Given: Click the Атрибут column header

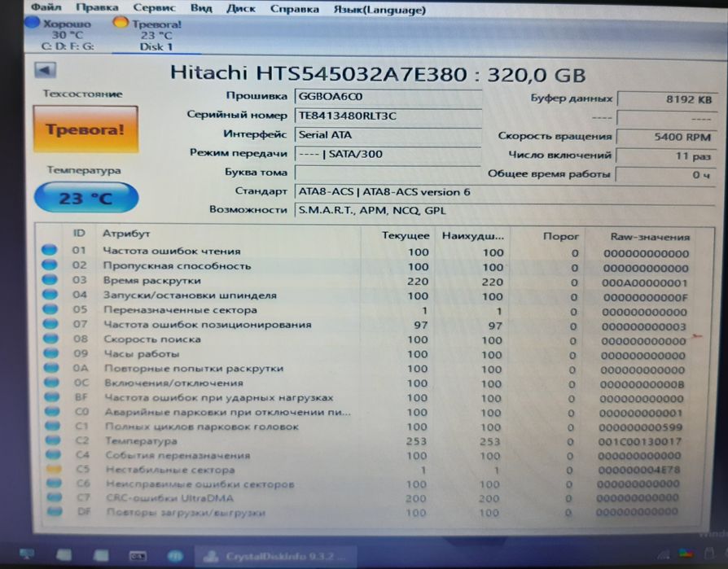Looking at the screenshot, I should pos(126,234).
